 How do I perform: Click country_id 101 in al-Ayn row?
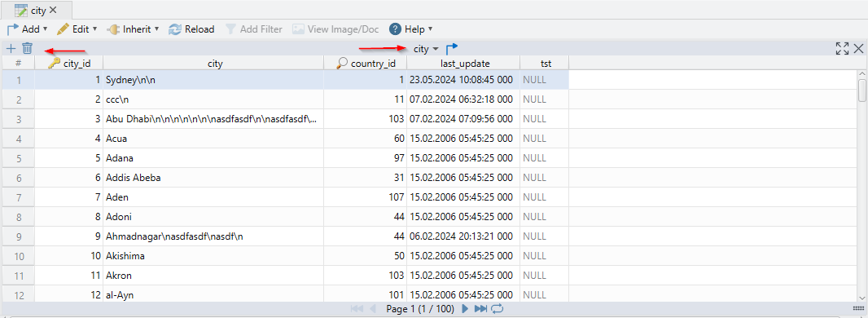366,294
